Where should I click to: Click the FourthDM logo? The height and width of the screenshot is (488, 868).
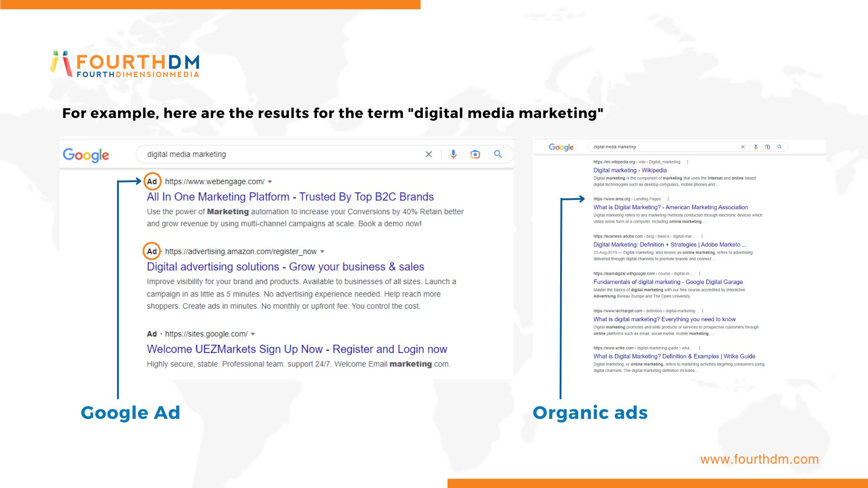tap(125, 65)
